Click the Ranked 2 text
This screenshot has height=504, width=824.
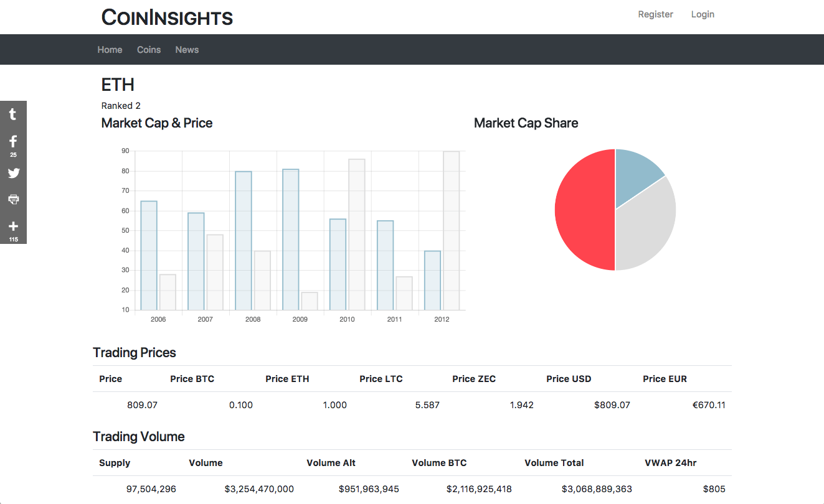click(121, 106)
